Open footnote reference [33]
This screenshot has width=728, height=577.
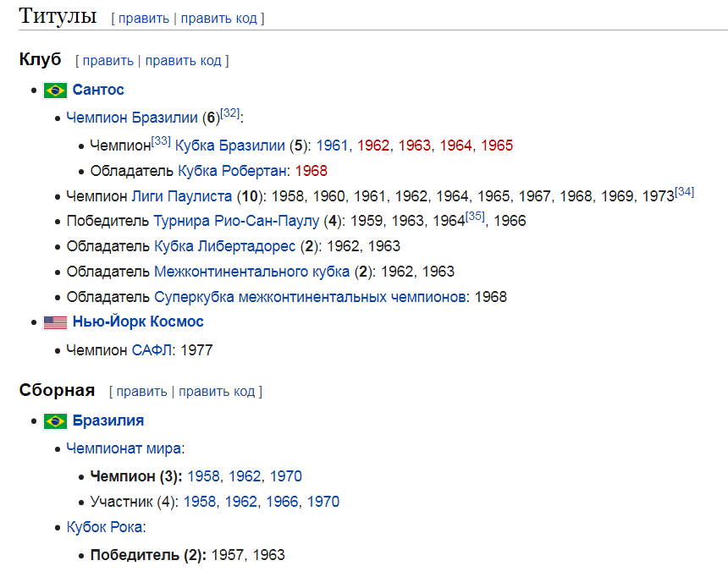point(161,140)
